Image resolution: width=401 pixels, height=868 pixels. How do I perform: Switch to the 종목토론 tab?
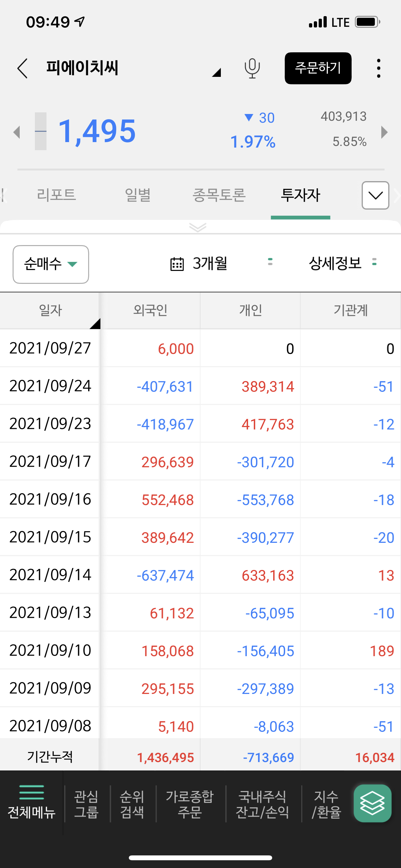coord(219,195)
